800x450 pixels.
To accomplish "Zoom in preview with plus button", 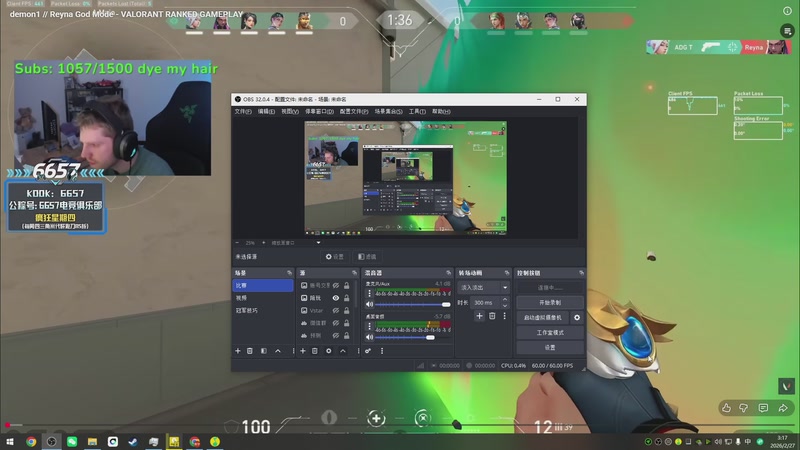I will pos(263,243).
